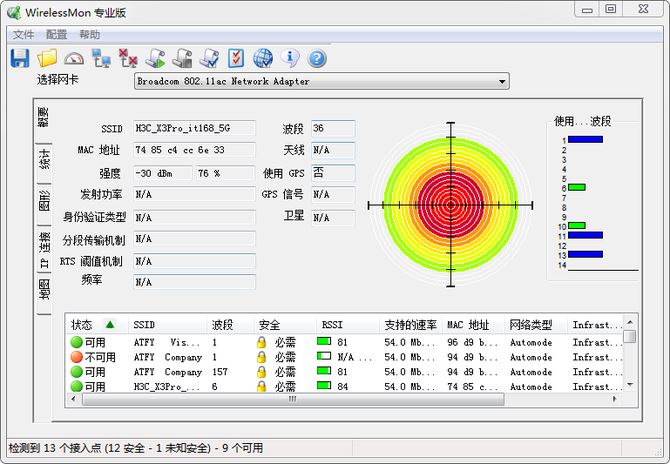Click the horizontal scrollbar thumb in list
Screen dimensions: 670x464
click(293, 399)
